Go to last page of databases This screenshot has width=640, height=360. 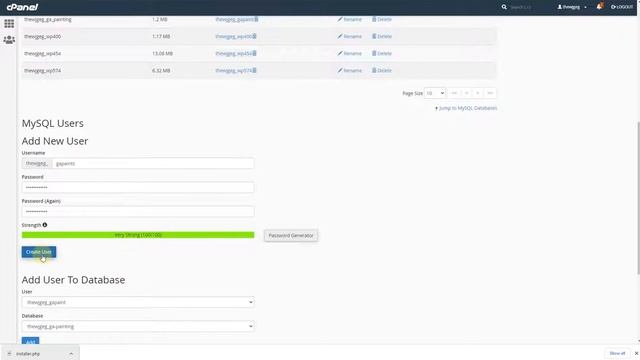tap(490, 93)
